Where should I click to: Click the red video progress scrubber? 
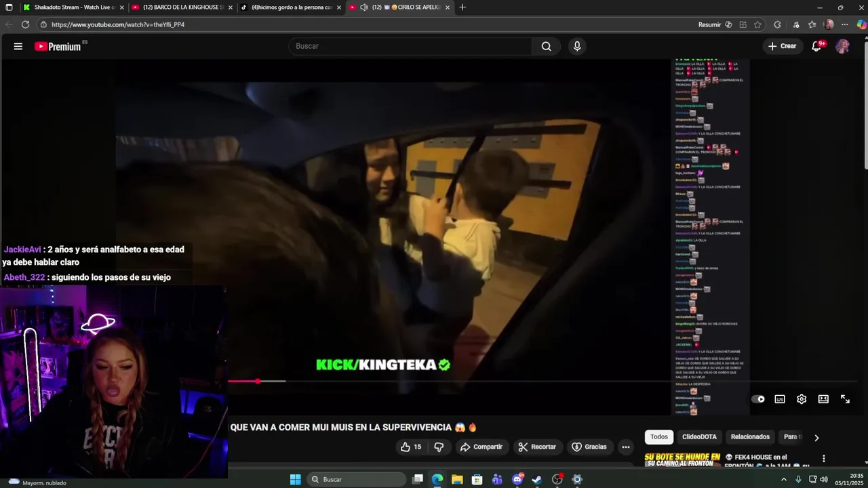click(x=258, y=382)
